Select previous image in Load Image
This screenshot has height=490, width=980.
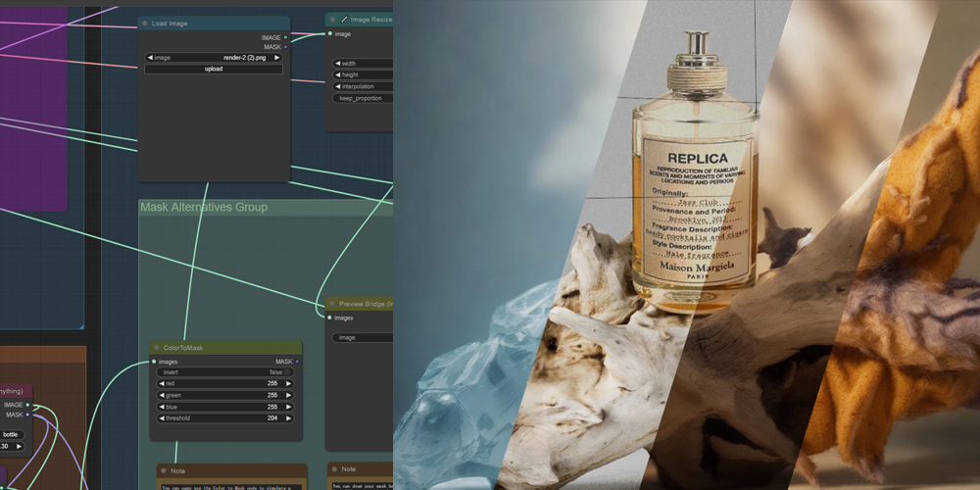pos(150,58)
